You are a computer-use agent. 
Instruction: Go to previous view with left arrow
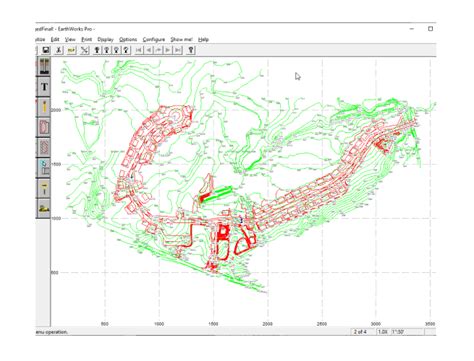point(149,50)
